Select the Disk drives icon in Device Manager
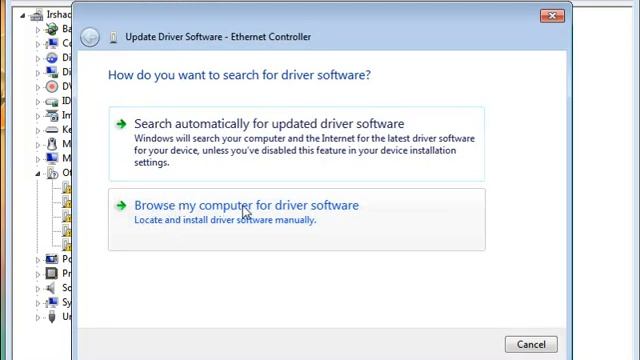The height and width of the screenshot is (360, 640). tap(52, 58)
